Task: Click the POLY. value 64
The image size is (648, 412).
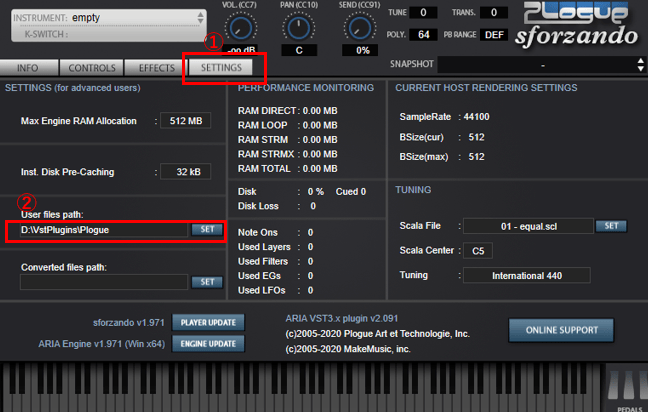Action: point(423,35)
